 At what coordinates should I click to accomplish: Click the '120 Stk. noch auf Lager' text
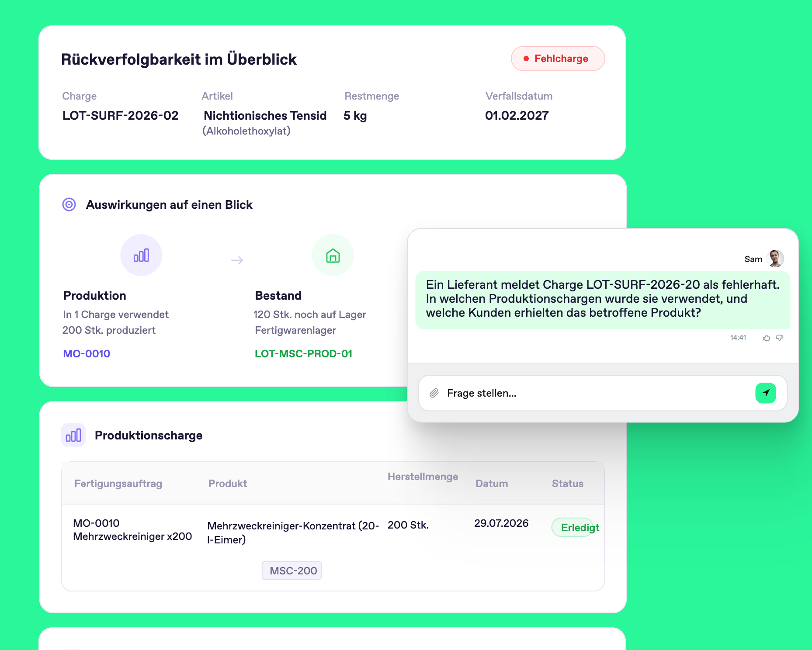pyautogui.click(x=309, y=315)
